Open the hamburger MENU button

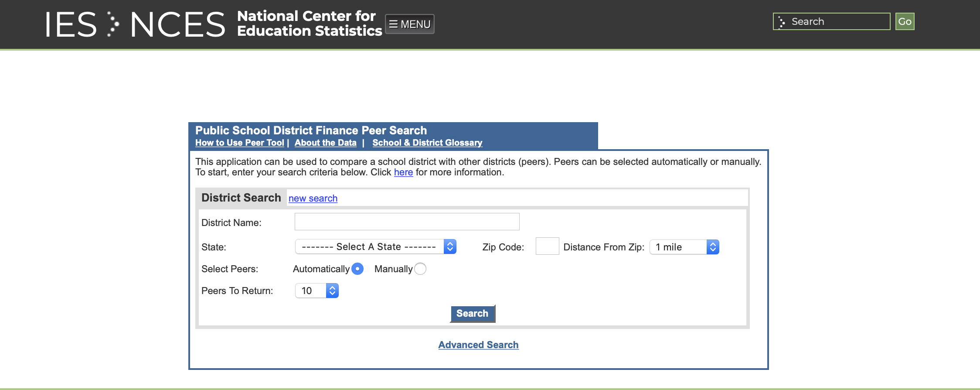coord(409,24)
